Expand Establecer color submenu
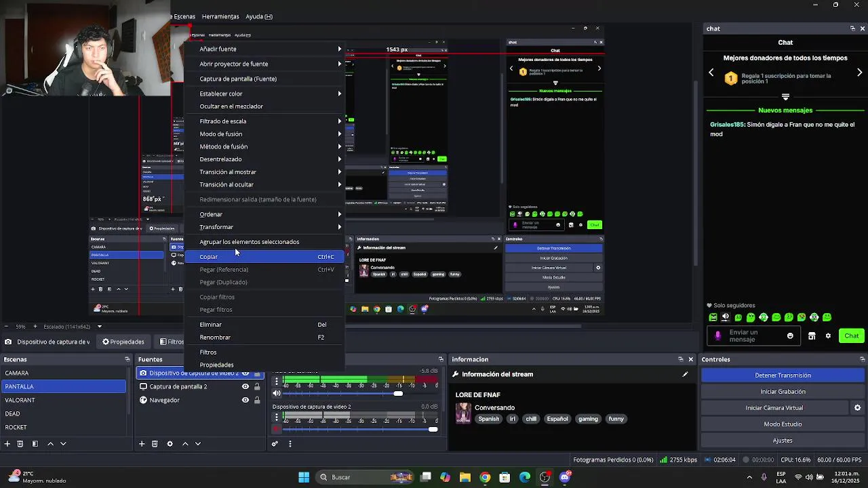This screenshot has width=868, height=488. 264,94
